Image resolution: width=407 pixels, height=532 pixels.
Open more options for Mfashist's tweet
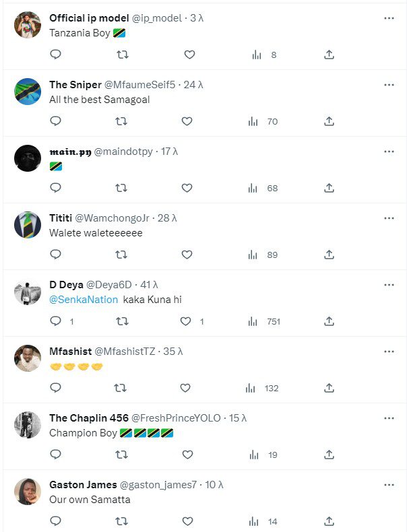[x=389, y=352]
